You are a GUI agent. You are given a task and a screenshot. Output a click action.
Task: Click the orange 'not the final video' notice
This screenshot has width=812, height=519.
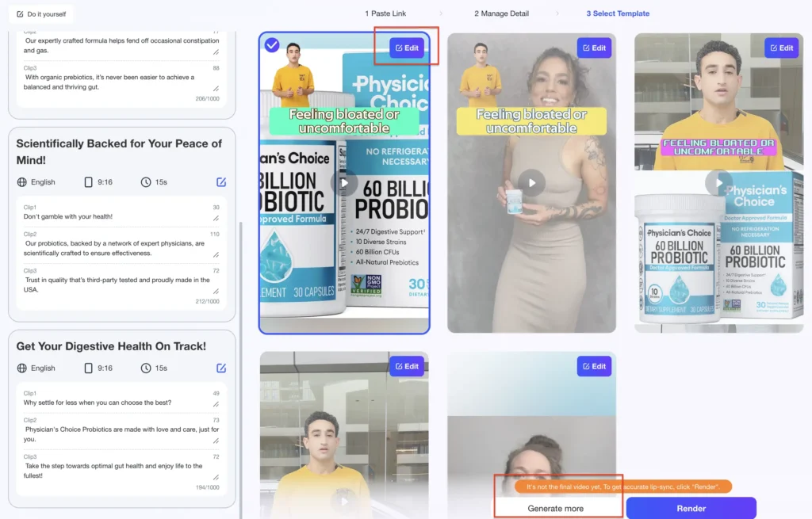(623, 487)
